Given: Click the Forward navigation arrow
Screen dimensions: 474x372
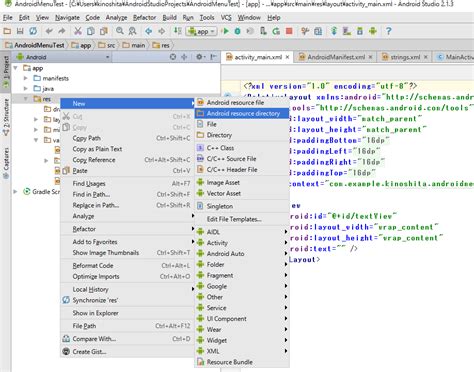Looking at the screenshot, I should pos(161,31).
